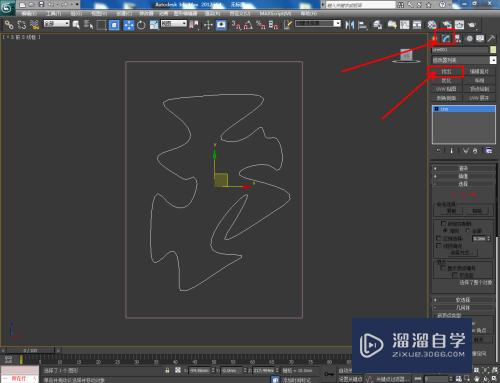500x383 pixels.
Task: Expand the Interpolation rollout
Action: (x=463, y=176)
